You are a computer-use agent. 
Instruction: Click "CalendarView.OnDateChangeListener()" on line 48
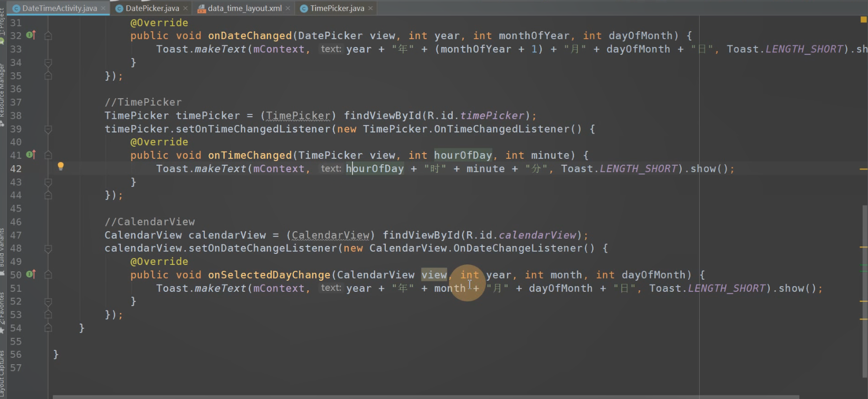click(x=482, y=248)
